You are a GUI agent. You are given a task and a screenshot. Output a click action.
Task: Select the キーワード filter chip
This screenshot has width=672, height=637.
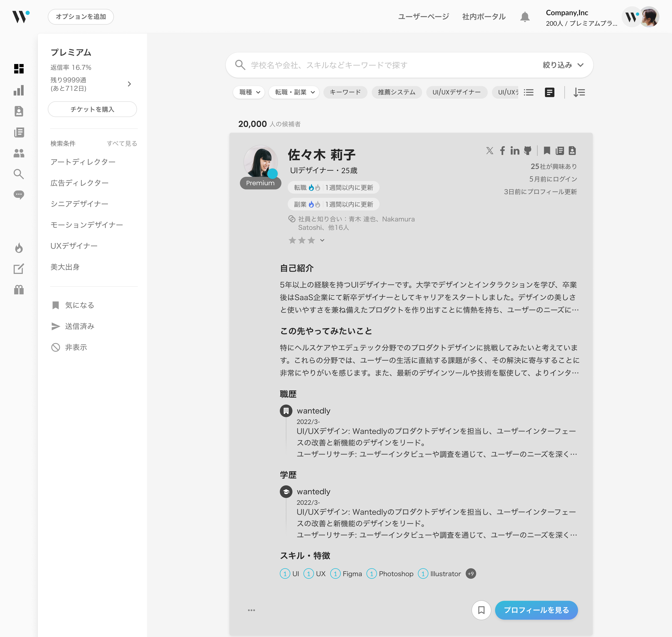[x=345, y=92]
